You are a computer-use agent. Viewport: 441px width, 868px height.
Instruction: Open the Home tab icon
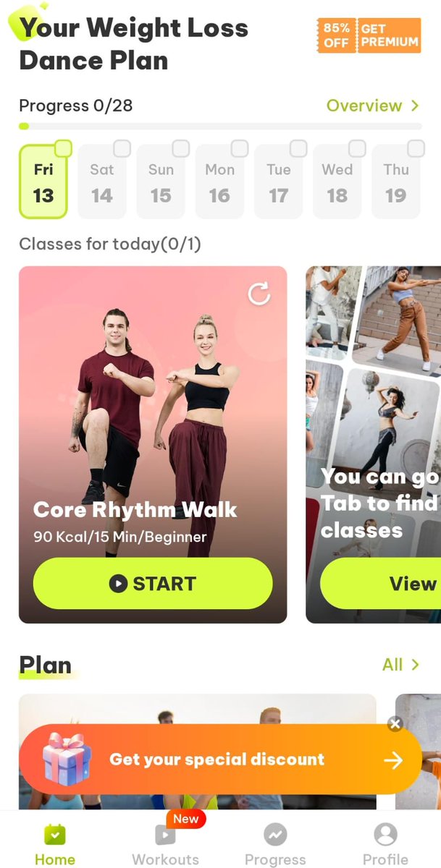[x=55, y=835]
